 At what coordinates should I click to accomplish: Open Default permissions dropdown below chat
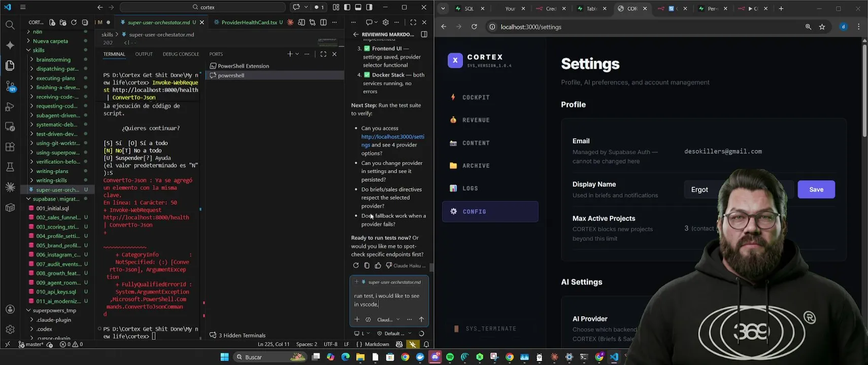point(394,334)
